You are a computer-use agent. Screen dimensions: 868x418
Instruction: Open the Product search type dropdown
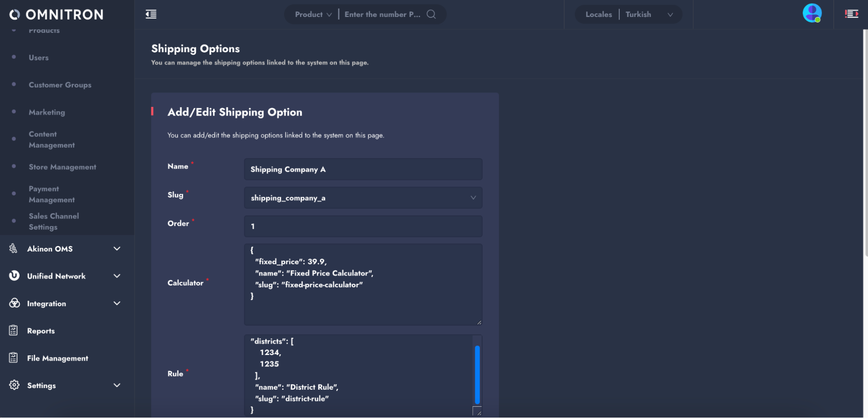tap(313, 14)
